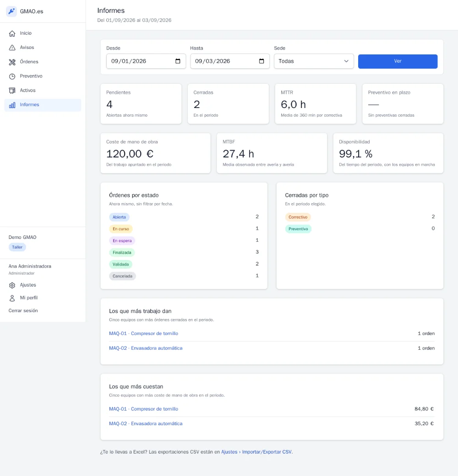This screenshot has height=476, width=458.
Task: Click the Coste de mano de obra 120,00 €
Action: pos(130,154)
